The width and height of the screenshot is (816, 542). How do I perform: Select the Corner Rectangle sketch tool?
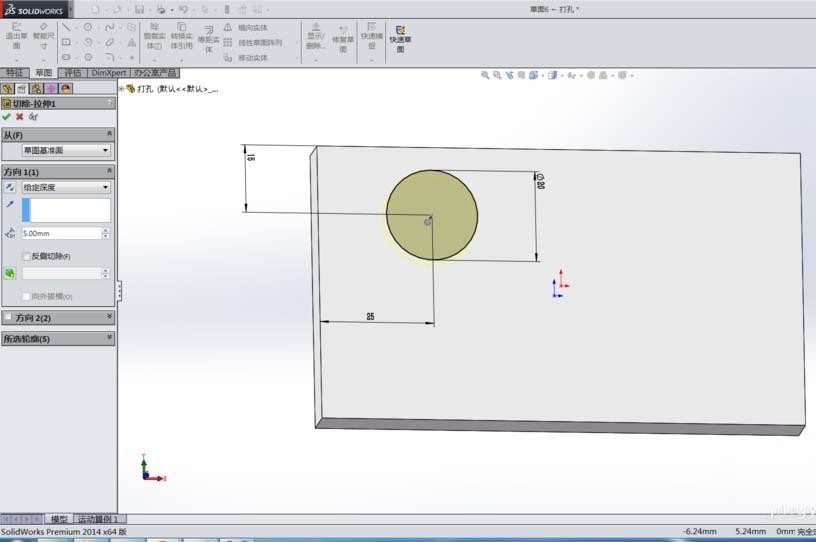66,42
